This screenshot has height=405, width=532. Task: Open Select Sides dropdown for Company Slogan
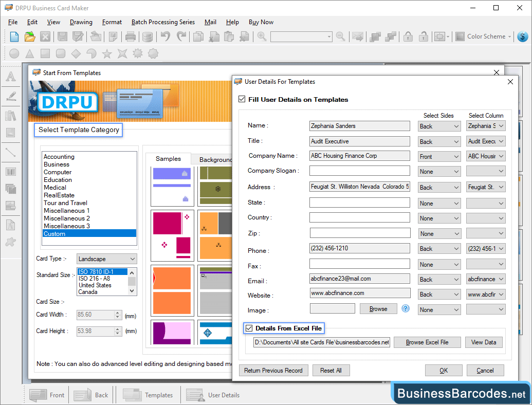[439, 171]
